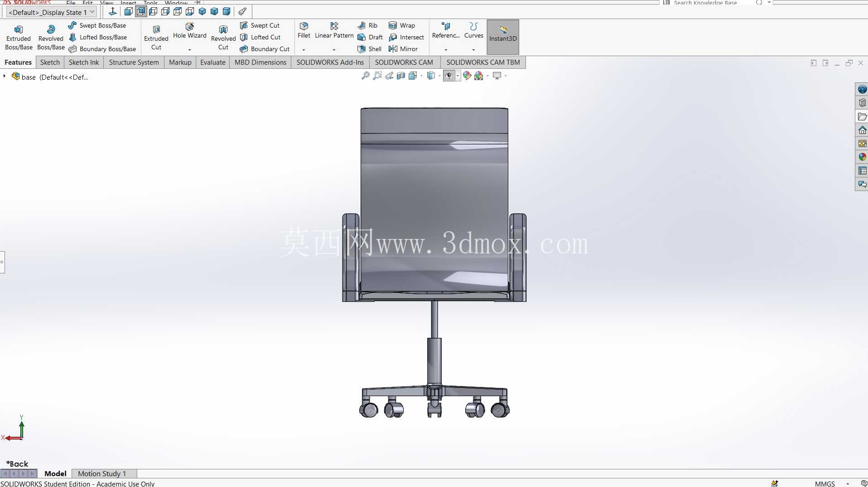Click the Rib feature
Viewport: 868px width, 487px height.
tap(367, 25)
